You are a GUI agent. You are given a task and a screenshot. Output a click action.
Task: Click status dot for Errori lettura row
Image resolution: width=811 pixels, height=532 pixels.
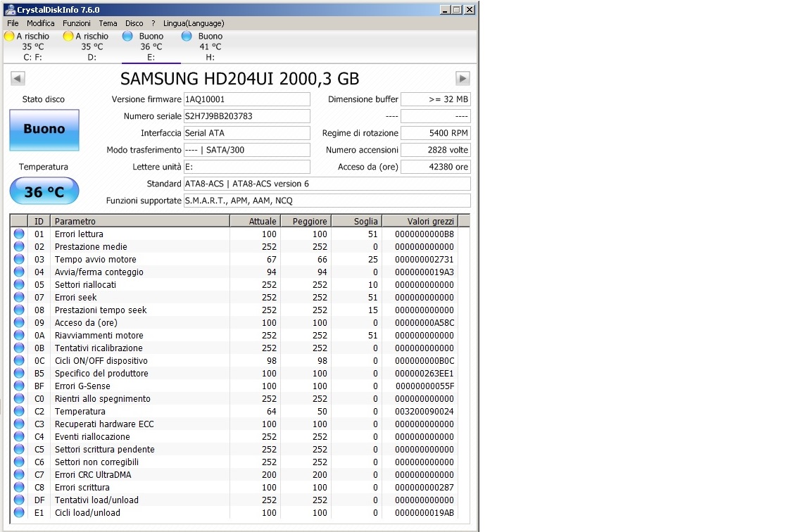coord(19,234)
